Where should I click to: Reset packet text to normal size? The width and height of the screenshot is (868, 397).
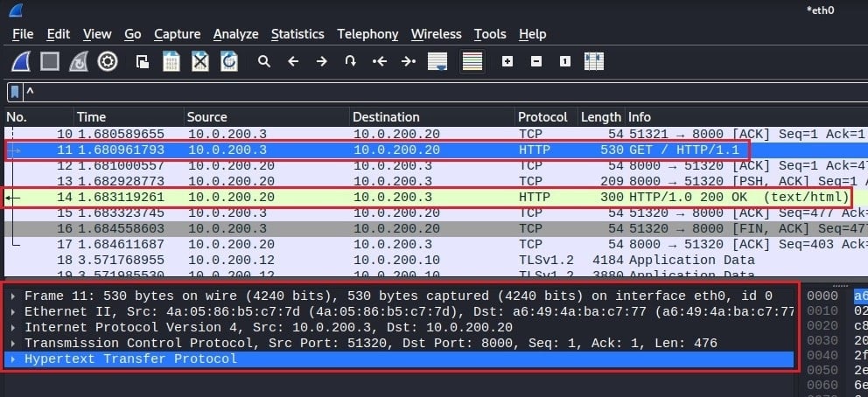pos(564,61)
